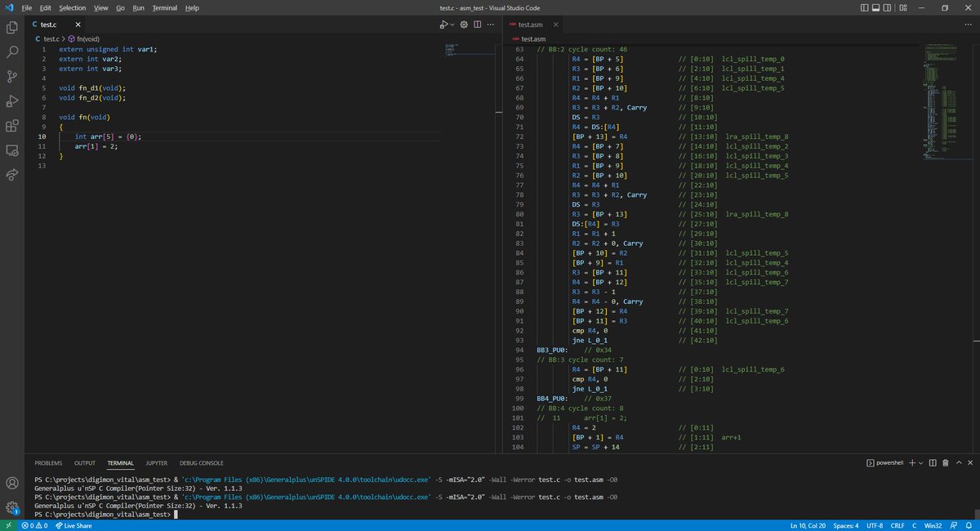The width and height of the screenshot is (980, 531).
Task: Open Run and Debug view
Action: (12, 101)
